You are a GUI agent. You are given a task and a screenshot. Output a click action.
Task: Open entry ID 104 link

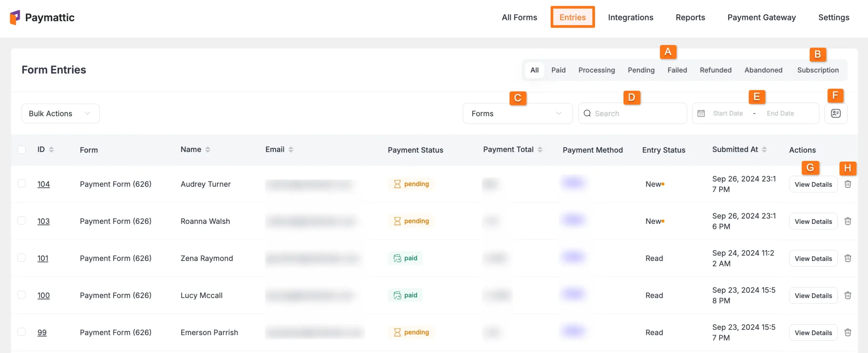point(44,184)
